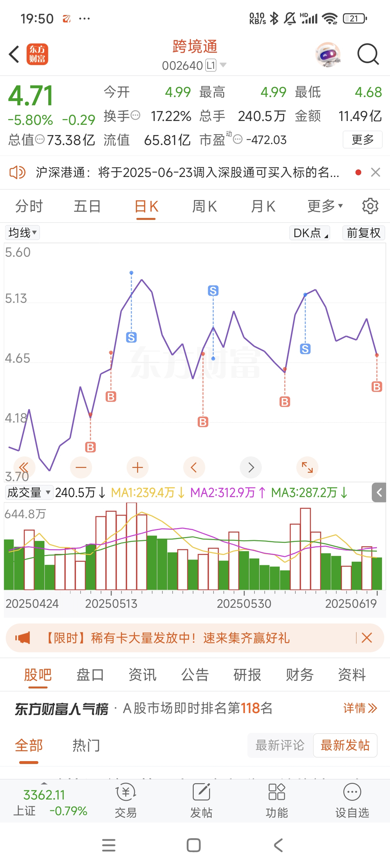Tap the 总值 info icon

tap(40, 139)
